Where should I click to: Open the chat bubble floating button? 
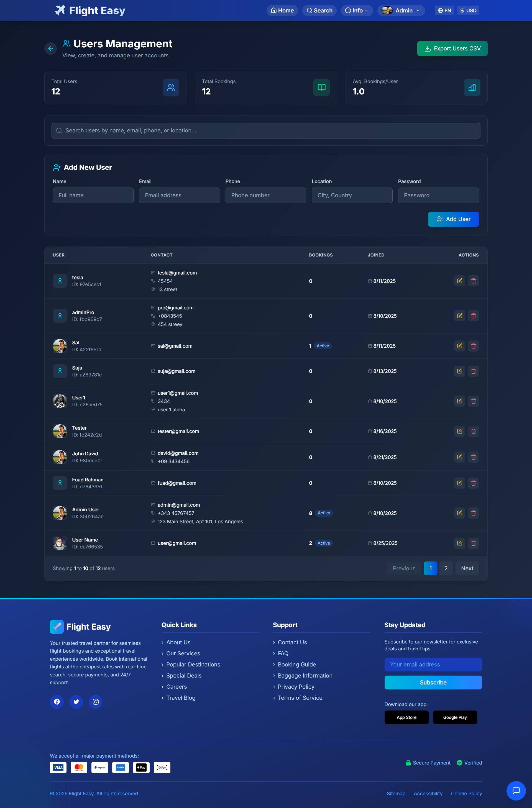516,791
